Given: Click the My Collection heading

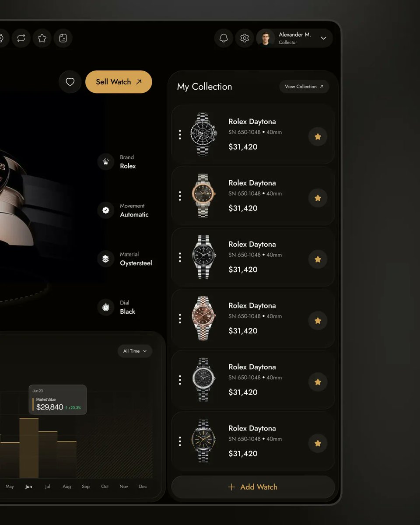Looking at the screenshot, I should 204,87.
